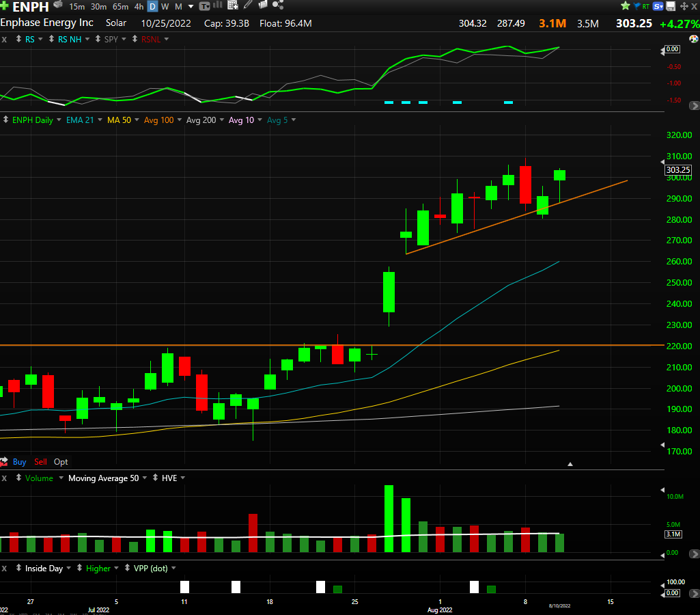Open the notes folder icon
700x615 pixels.
[x=263, y=5]
